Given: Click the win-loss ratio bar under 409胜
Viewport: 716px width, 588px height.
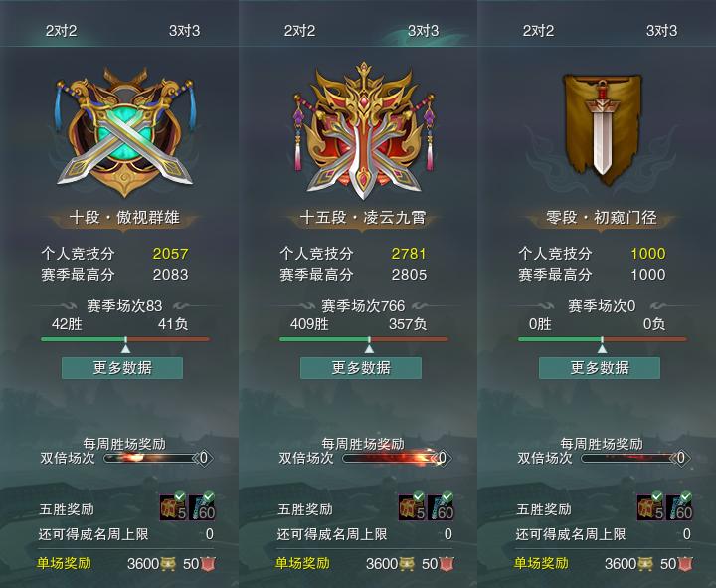Looking at the screenshot, I should 364,339.
